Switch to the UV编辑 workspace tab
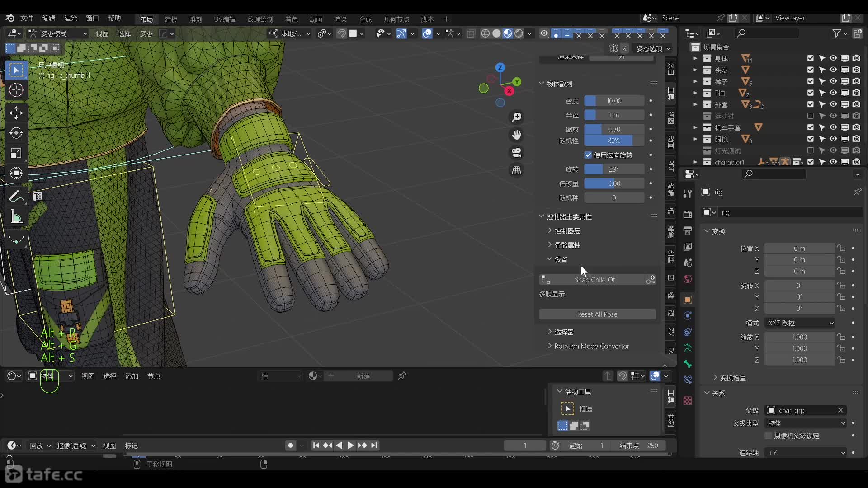Screen dimensions: 868x488 [225, 19]
